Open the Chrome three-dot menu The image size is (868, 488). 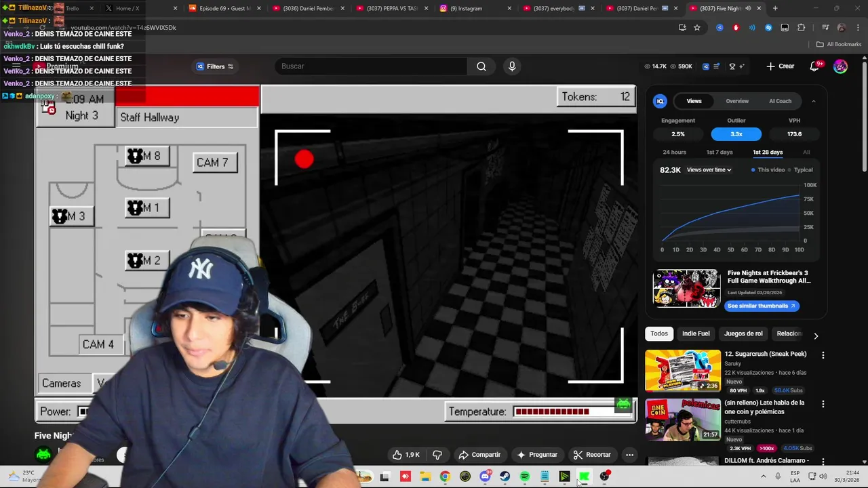pyautogui.click(x=858, y=28)
